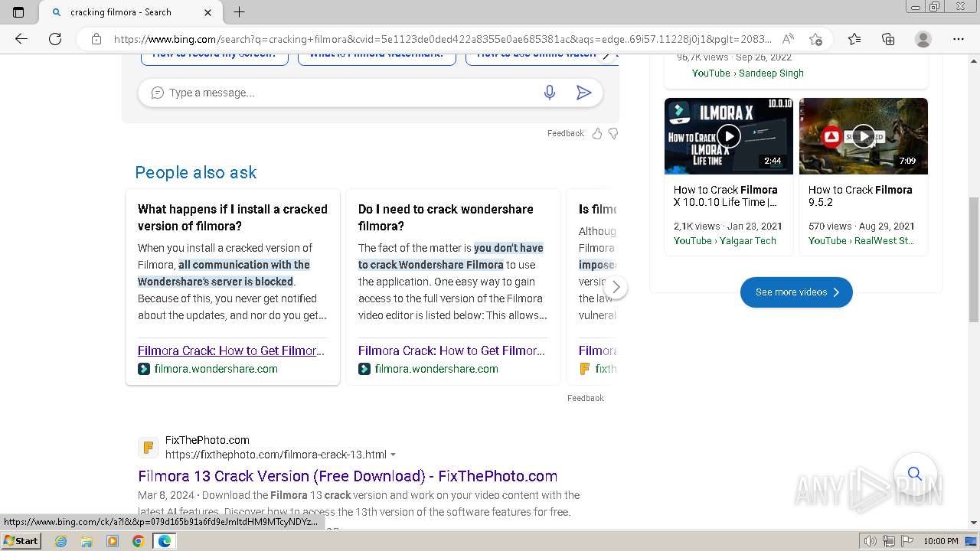This screenshot has width=980, height=551.
Task: Open YouTube › Yalgaar Tech source
Action: click(725, 240)
